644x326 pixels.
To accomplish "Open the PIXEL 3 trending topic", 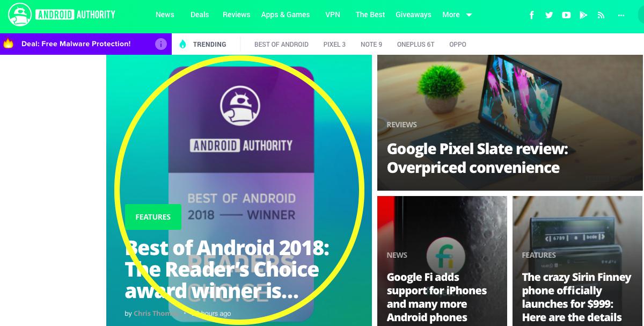I will (334, 44).
